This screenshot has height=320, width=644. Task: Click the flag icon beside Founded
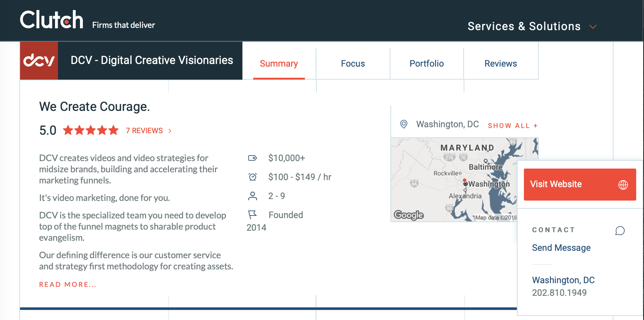click(x=252, y=215)
